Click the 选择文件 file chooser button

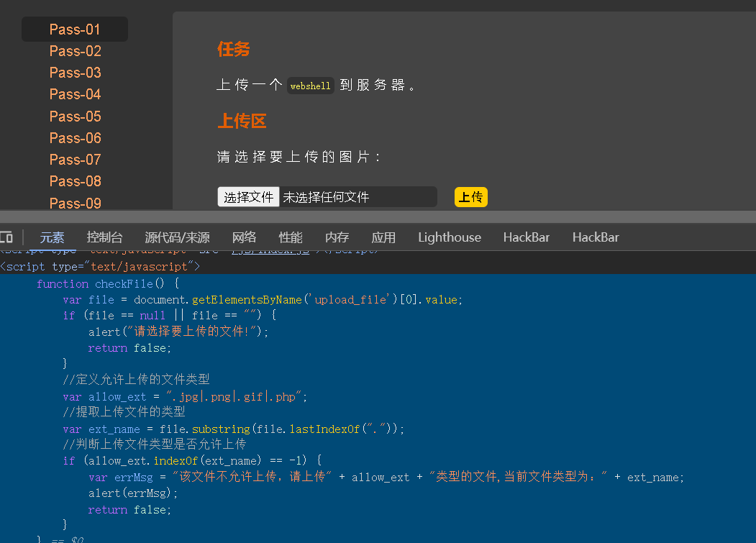pos(248,197)
